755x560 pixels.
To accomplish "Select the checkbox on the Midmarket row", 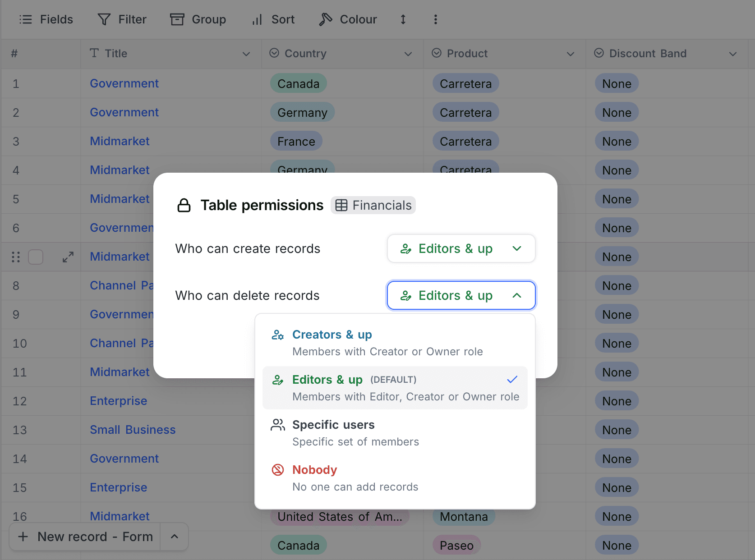I will click(x=36, y=257).
